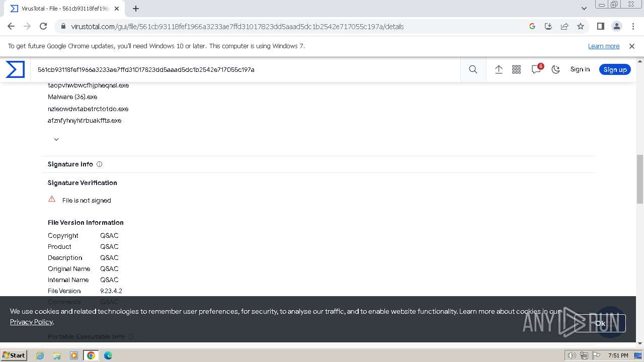
Task: Click the Sign up button
Action: click(615, 69)
